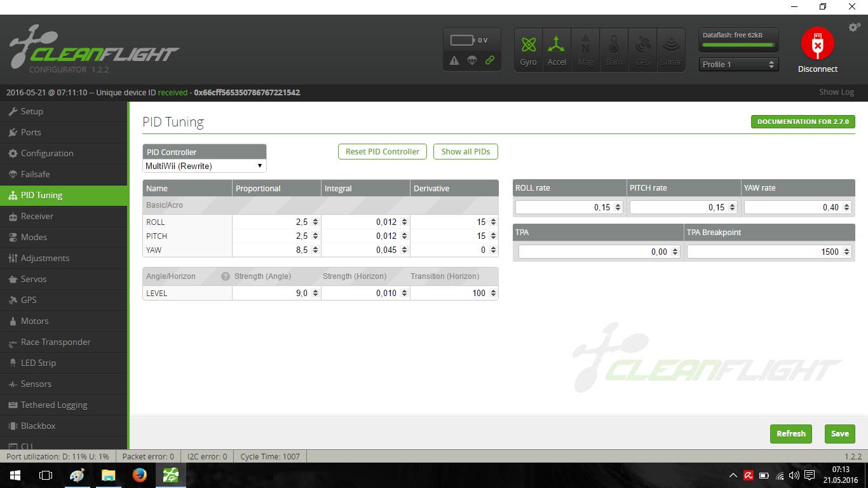
Task: Click the link status icon under battery
Action: (490, 60)
